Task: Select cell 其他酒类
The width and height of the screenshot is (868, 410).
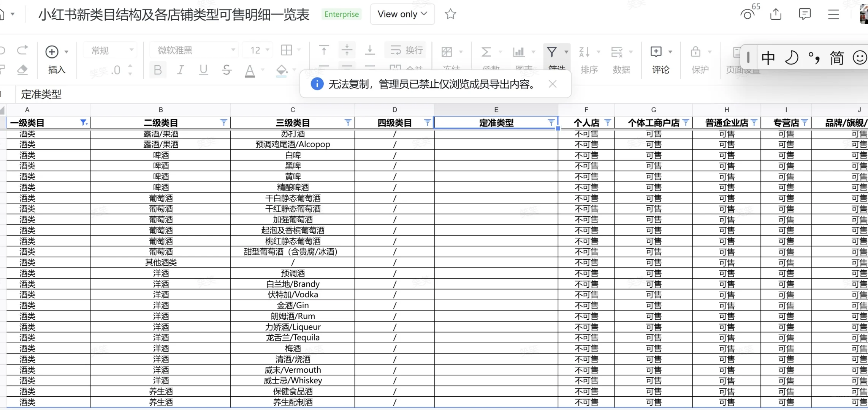Action: coord(161,262)
